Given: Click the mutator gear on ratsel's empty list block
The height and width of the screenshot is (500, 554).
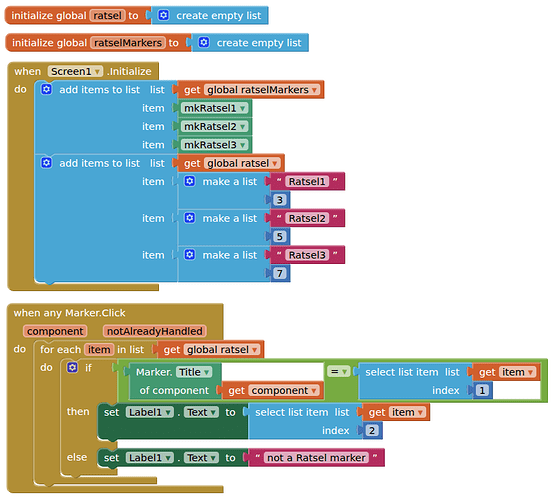Looking at the screenshot, I should pyautogui.click(x=163, y=15).
